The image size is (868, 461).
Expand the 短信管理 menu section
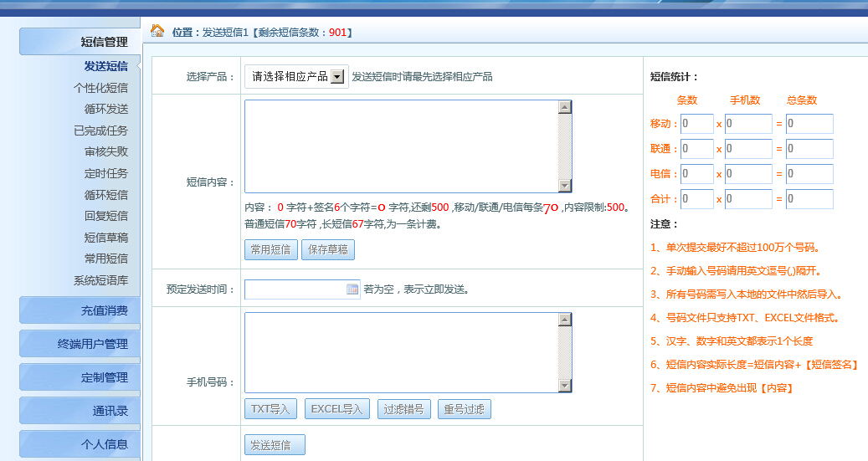[80, 42]
